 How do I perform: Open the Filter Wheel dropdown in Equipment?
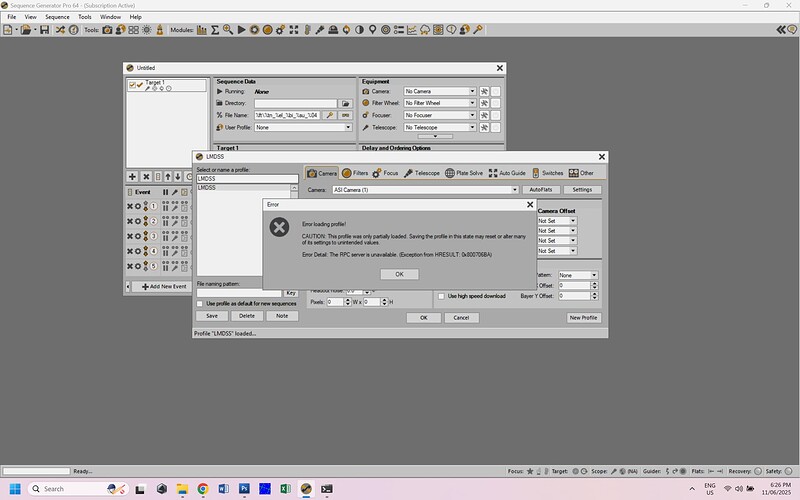point(472,103)
